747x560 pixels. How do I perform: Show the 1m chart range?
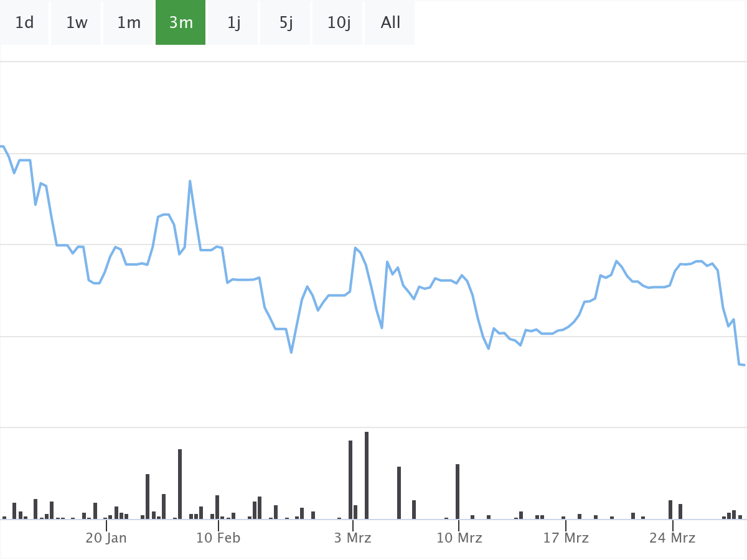click(129, 23)
